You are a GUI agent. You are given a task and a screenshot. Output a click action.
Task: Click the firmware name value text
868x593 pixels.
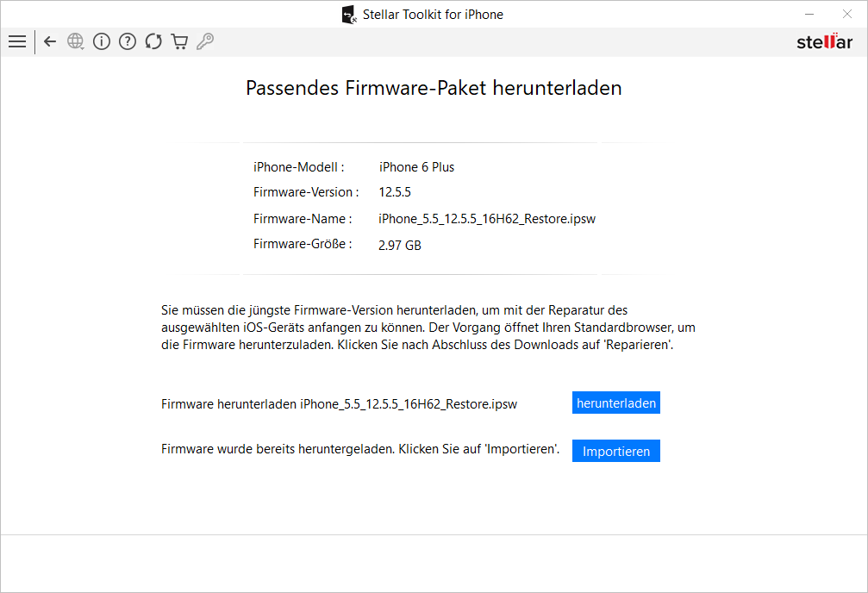tap(487, 219)
